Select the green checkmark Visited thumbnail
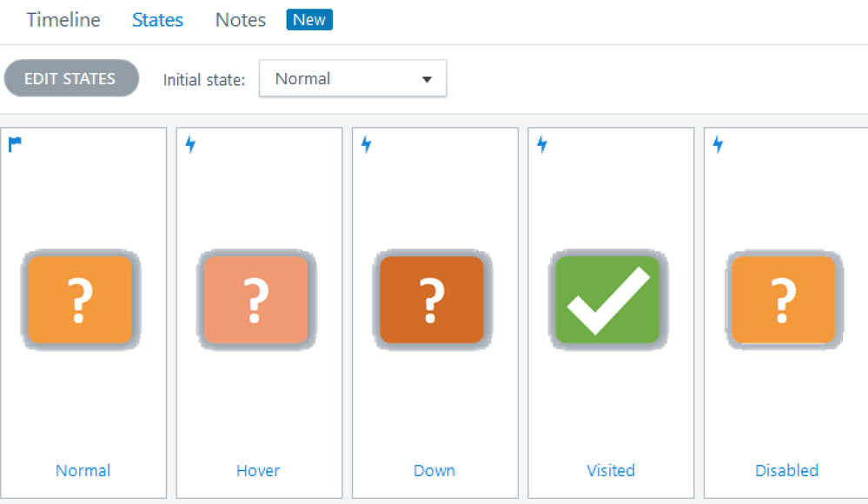 click(x=607, y=300)
